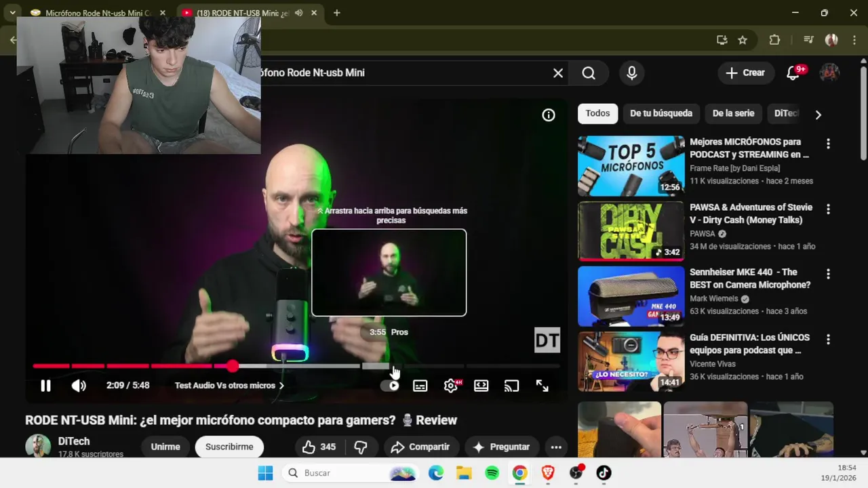Open a new browser tab
868x488 pixels.
click(337, 13)
